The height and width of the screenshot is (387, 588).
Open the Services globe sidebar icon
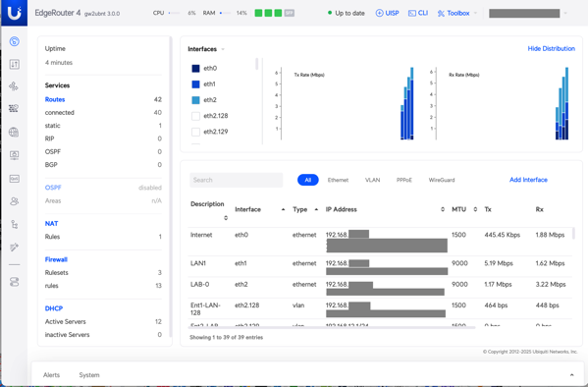tap(14, 132)
